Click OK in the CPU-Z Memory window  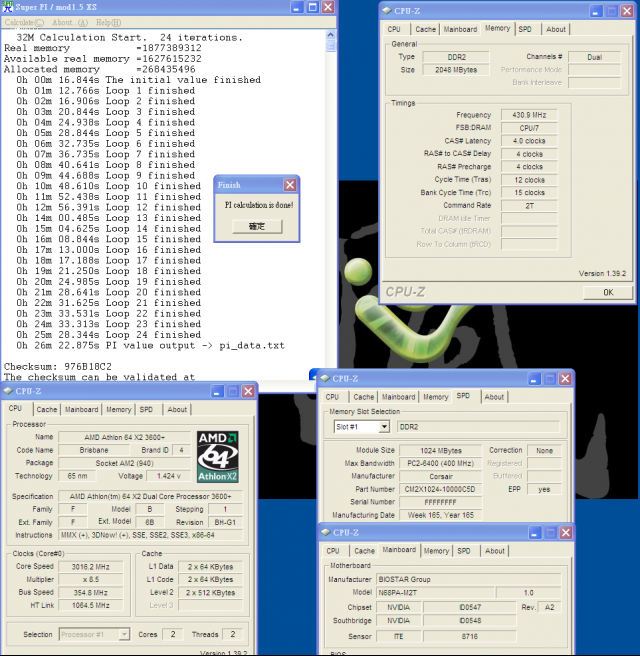(x=608, y=292)
